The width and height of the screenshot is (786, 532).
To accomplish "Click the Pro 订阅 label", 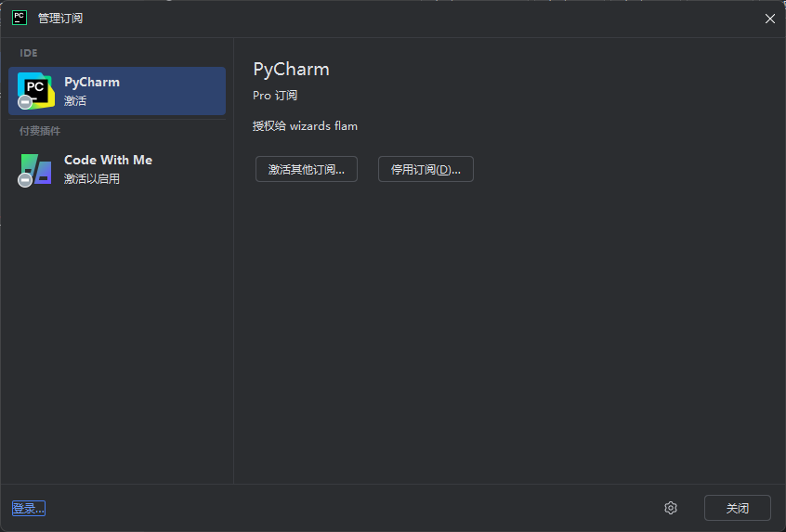I will (x=275, y=96).
